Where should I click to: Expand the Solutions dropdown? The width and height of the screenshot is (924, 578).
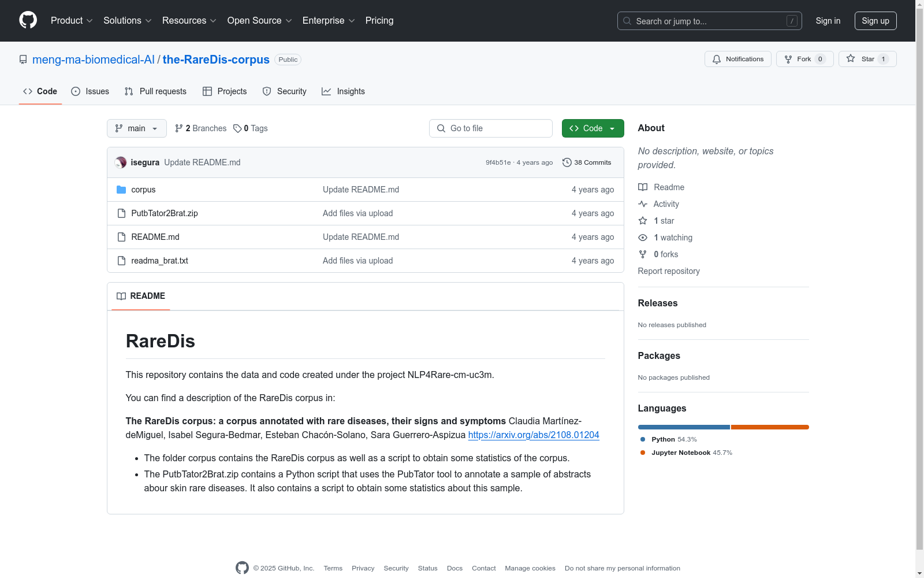(x=128, y=21)
